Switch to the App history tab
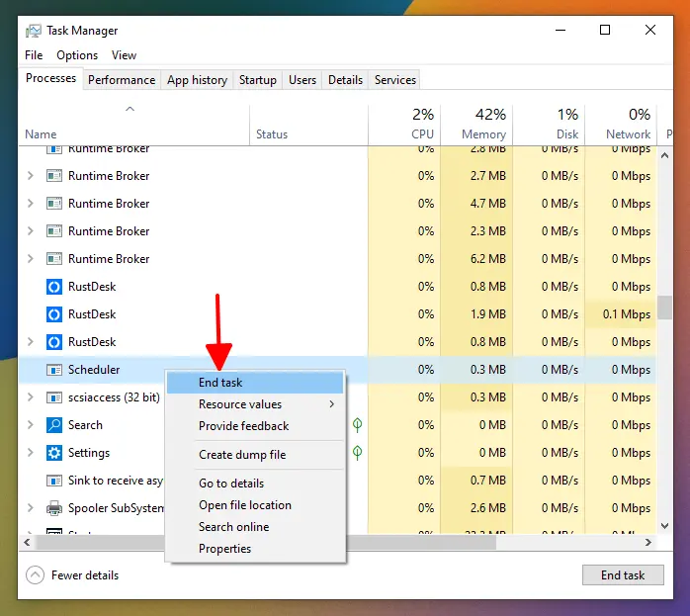 tap(197, 80)
